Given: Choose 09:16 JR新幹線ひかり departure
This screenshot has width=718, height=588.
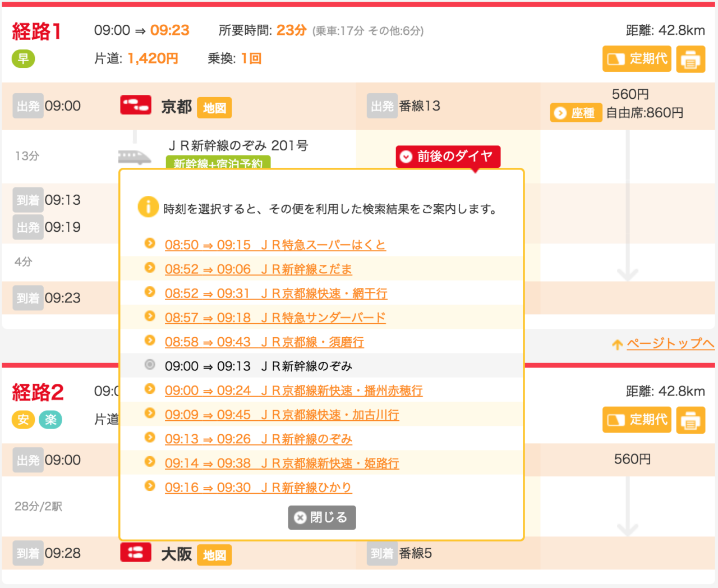Looking at the screenshot, I should coord(258,488).
